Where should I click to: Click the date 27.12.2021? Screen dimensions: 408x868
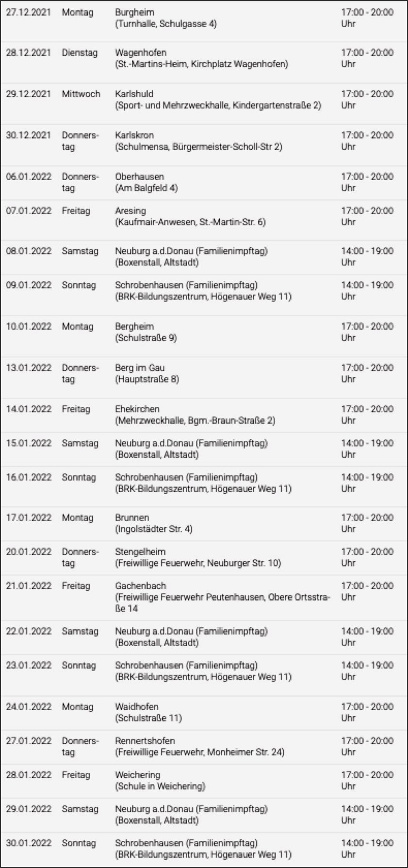pyautogui.click(x=28, y=12)
